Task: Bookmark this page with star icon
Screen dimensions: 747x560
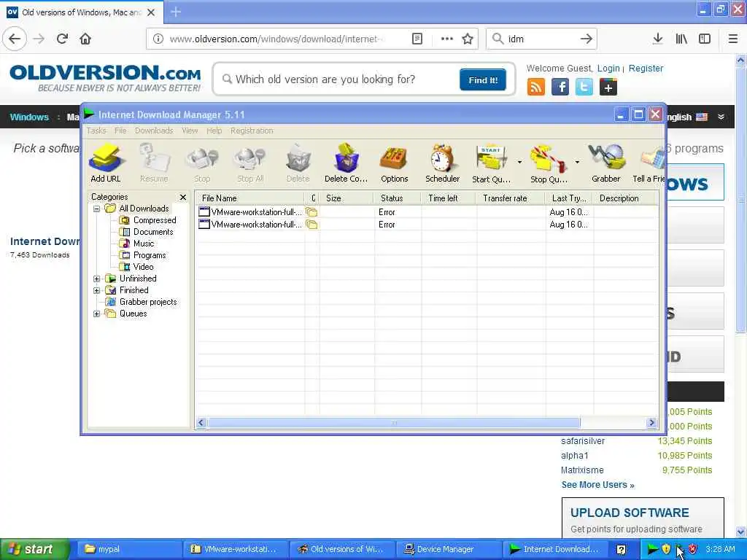Action: (468, 39)
